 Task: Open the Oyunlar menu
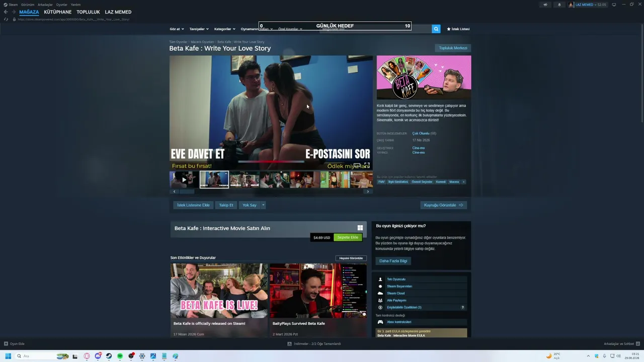pyautogui.click(x=62, y=5)
